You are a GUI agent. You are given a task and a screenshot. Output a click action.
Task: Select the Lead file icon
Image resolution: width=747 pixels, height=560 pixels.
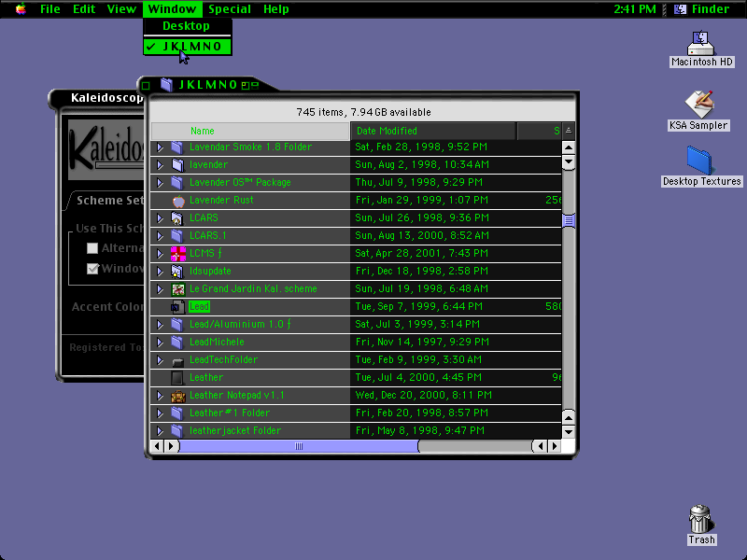[x=177, y=307]
